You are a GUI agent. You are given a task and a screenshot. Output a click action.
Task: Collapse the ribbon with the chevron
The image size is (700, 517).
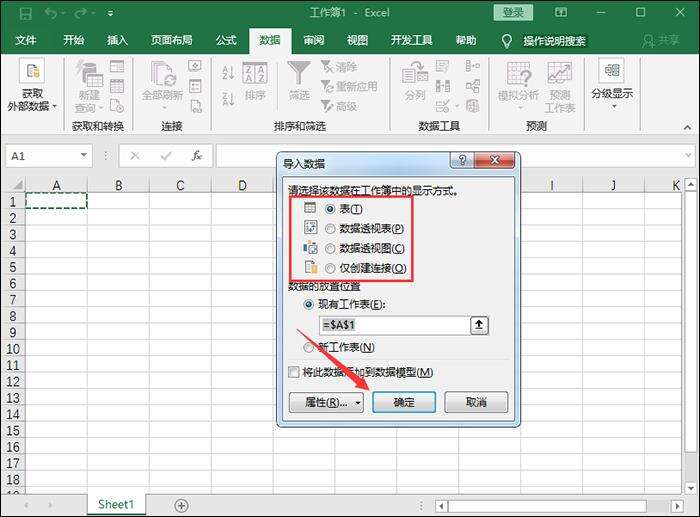(x=687, y=128)
